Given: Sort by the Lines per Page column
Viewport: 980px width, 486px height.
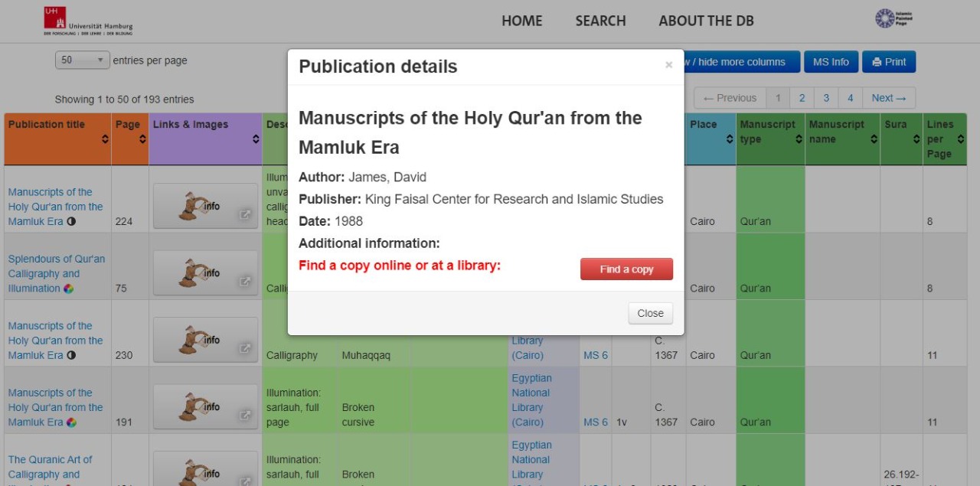Looking at the screenshot, I should [x=944, y=139].
